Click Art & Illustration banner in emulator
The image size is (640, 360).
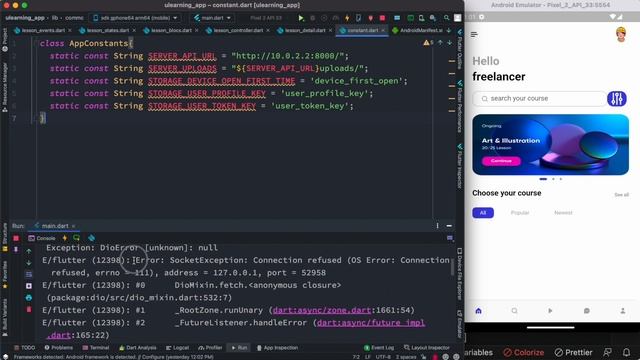pos(550,145)
